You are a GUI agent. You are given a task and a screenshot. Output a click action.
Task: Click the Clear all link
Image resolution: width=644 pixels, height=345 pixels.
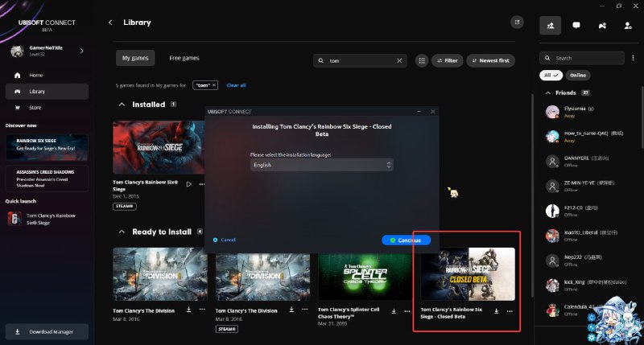[236, 84]
